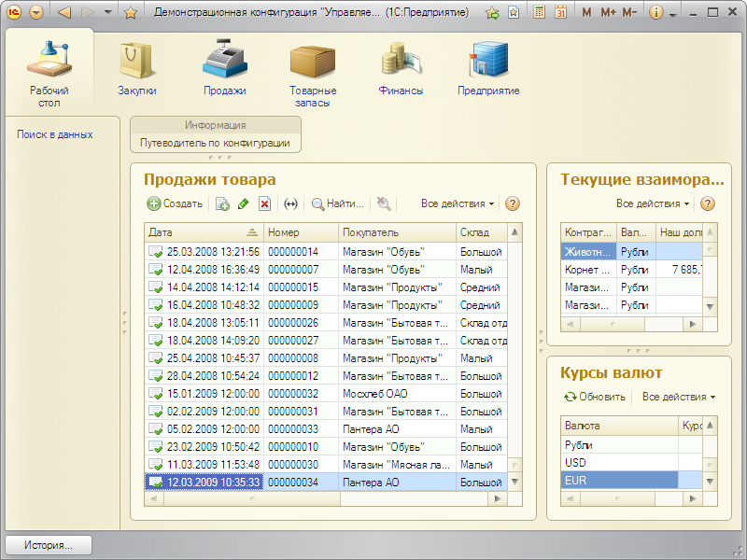Image resolution: width=747 pixels, height=560 pixels.
Task: Select the EUR currency row
Action: [x=631, y=480]
